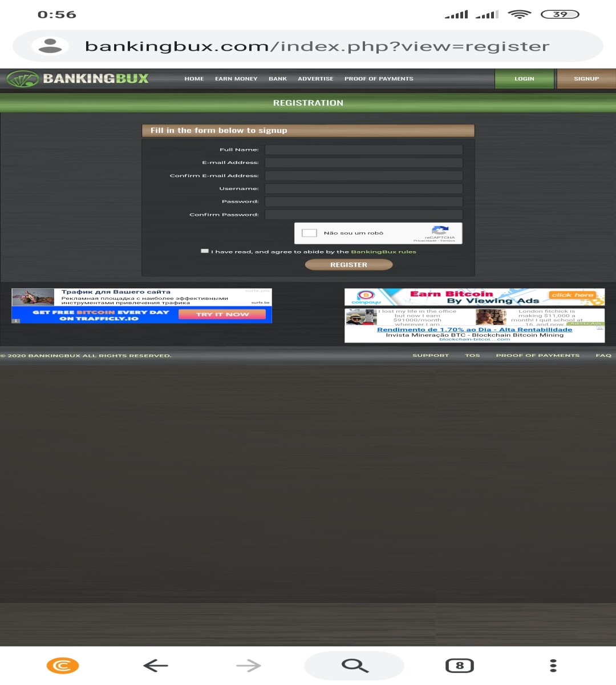Open 'Rendimento de 1,70% ao Dia' ad link
Image resolution: width=616 pixels, height=685 pixels.
(475, 329)
